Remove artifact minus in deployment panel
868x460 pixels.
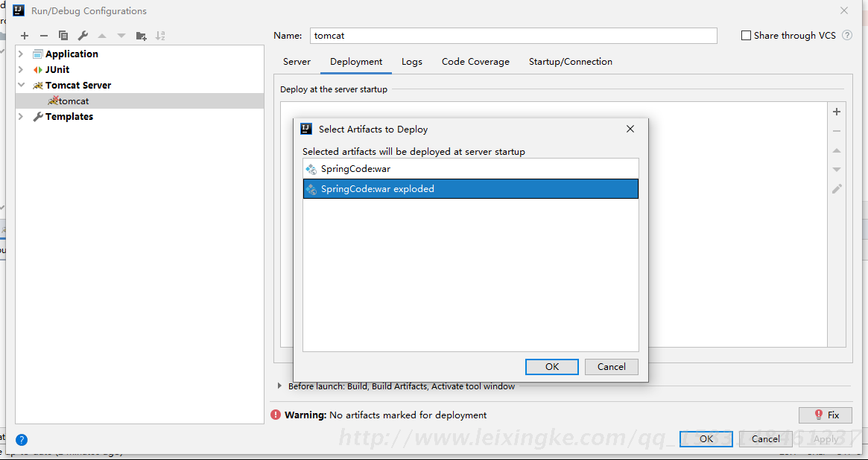(837, 131)
